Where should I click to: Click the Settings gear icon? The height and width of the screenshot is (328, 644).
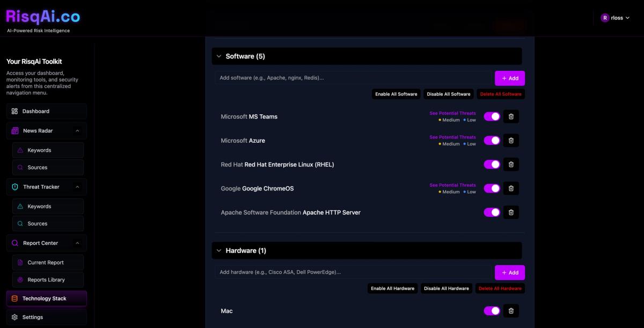coord(14,317)
